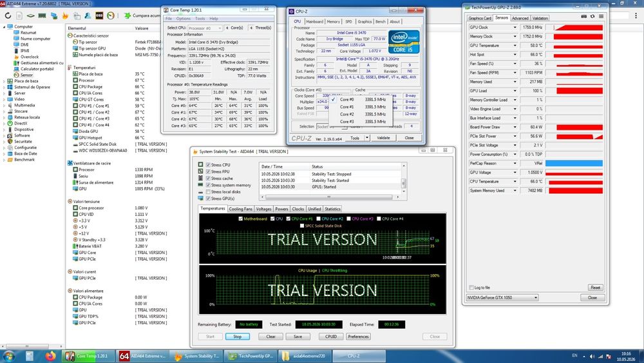Open Graphics Card tab in GPU-Z

click(480, 18)
